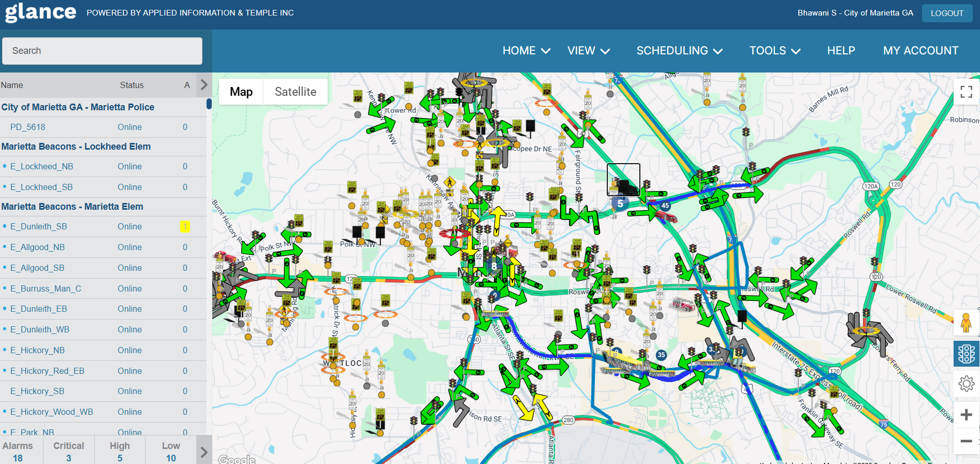Image resolution: width=980 pixels, height=464 pixels.
Task: Sort by the A alarms column
Action: (187, 85)
